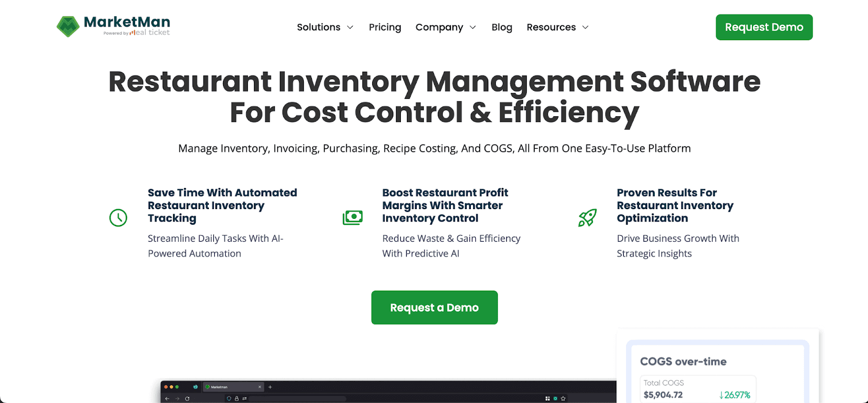
Task: Click Drive Business Growth With Strategic Insights
Action: click(x=678, y=246)
